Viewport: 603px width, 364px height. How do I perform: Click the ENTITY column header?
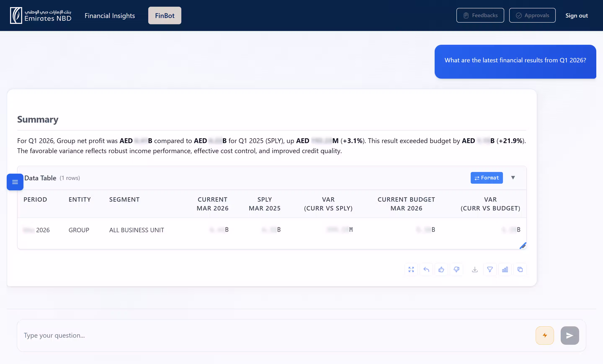pos(80,200)
